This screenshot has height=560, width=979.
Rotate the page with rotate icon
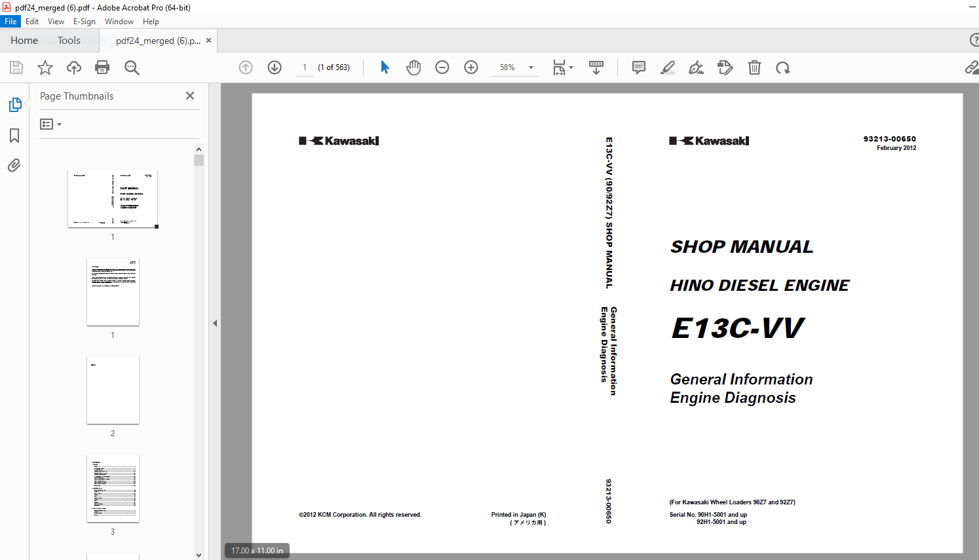(x=783, y=67)
